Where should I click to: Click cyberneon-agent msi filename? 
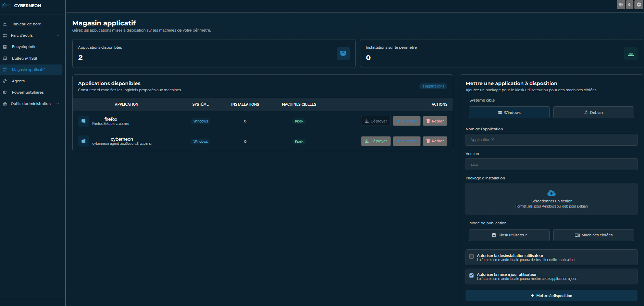coord(122,144)
